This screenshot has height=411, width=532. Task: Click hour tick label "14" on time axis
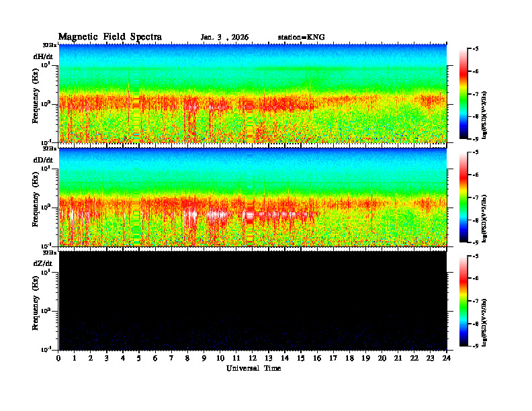[x=285, y=358]
